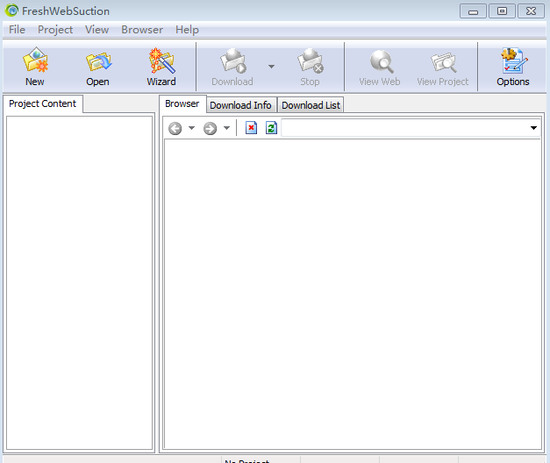550x463 pixels.
Task: Switch to the Download Info tab
Action: click(x=241, y=105)
